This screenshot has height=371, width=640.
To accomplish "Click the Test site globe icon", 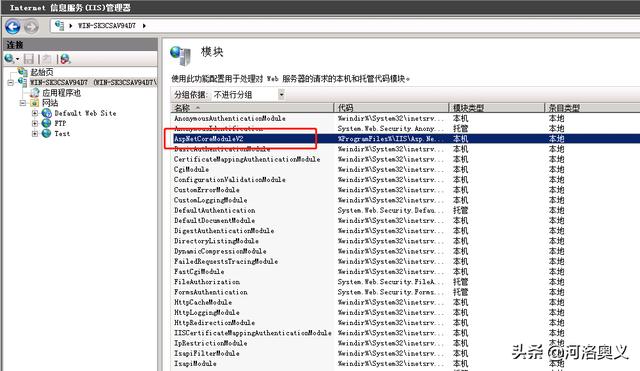I will (x=47, y=133).
